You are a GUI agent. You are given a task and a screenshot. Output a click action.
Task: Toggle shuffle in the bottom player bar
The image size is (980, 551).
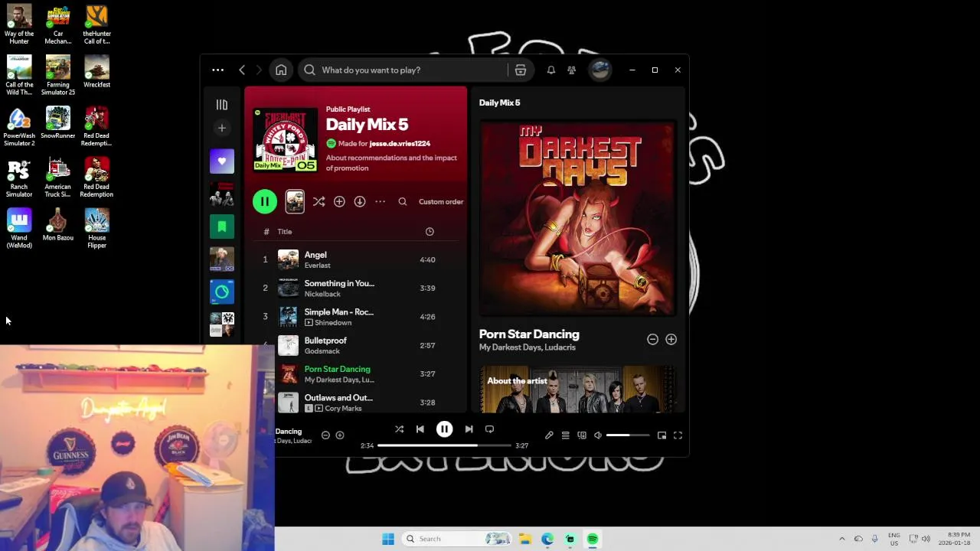coord(399,429)
